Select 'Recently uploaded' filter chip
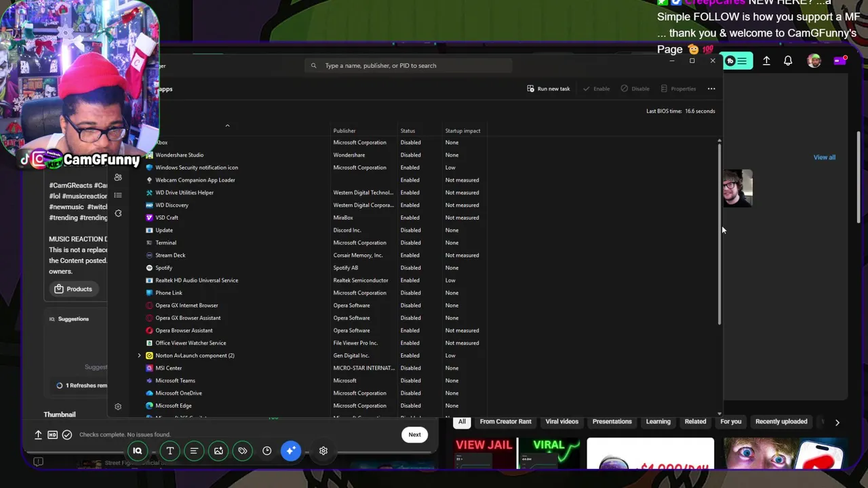The width and height of the screenshot is (868, 488). tap(781, 422)
